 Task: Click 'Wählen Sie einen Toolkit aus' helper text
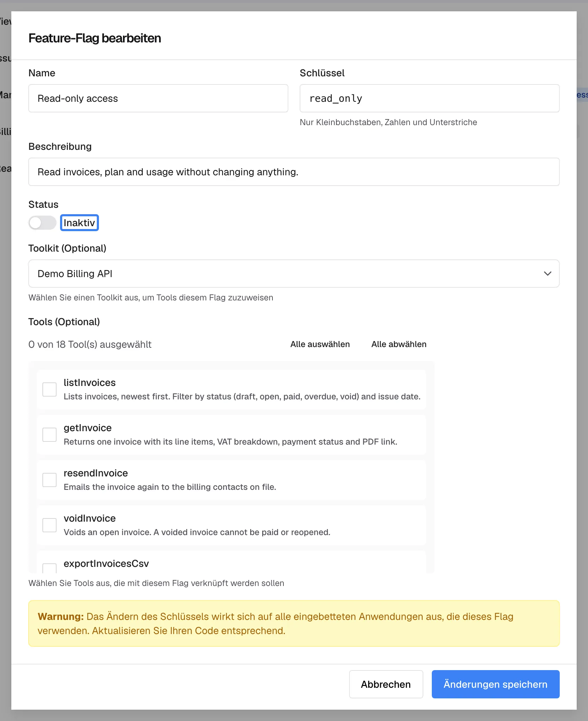[151, 298]
